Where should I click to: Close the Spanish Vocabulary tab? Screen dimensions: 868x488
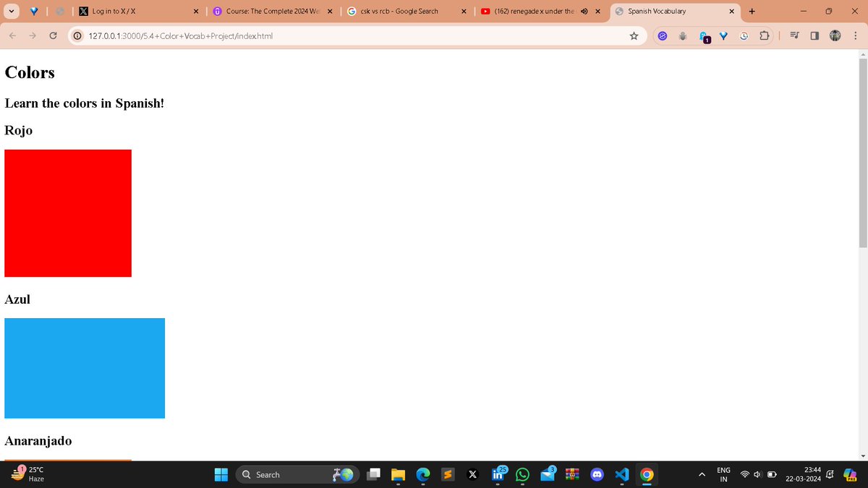coord(731,11)
